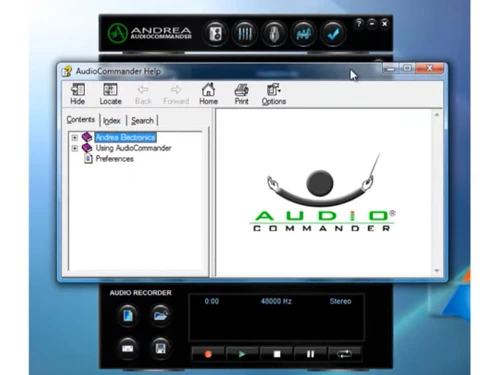Switch to the Search tab

point(142,121)
